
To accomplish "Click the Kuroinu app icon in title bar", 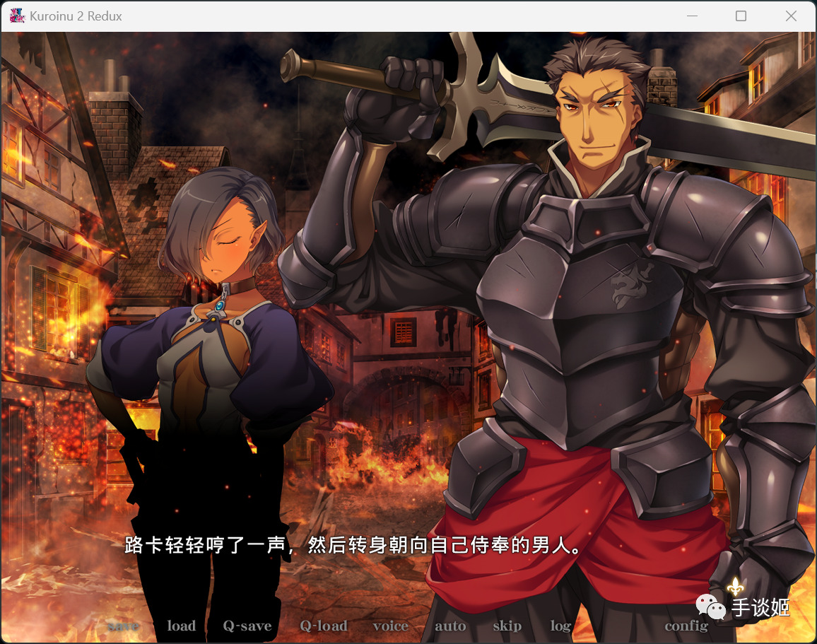I will tap(17, 16).
